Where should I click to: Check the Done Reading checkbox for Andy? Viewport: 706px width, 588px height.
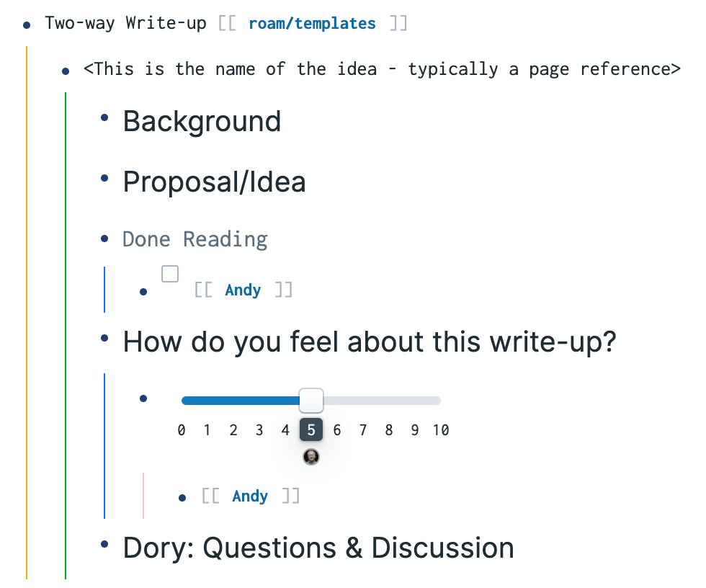170,274
